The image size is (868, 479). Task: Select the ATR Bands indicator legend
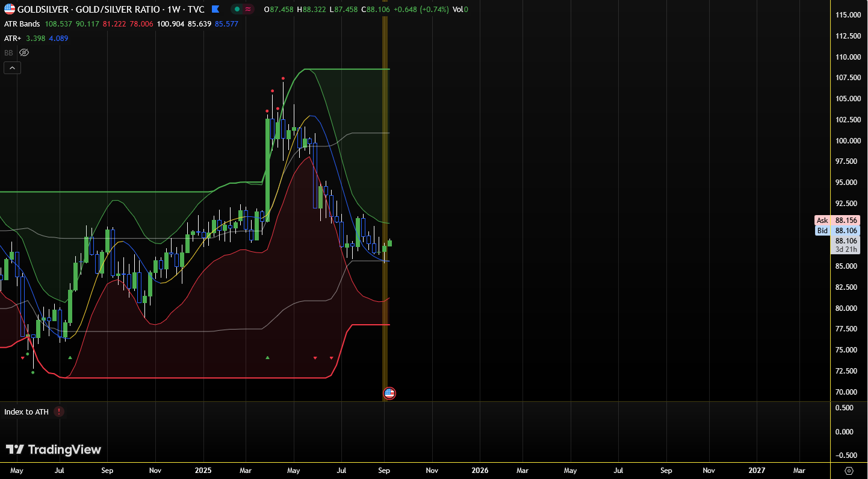coord(22,24)
